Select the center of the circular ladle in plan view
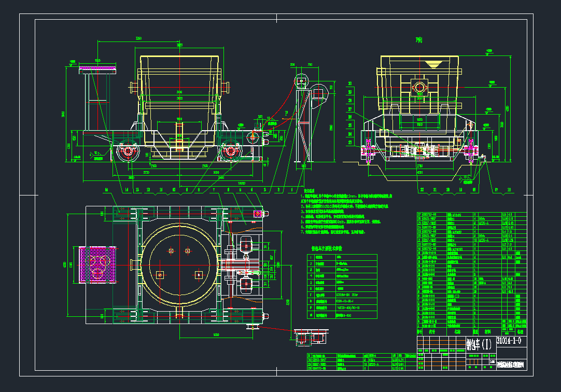Screen dimensions: 561x392 point(179,264)
